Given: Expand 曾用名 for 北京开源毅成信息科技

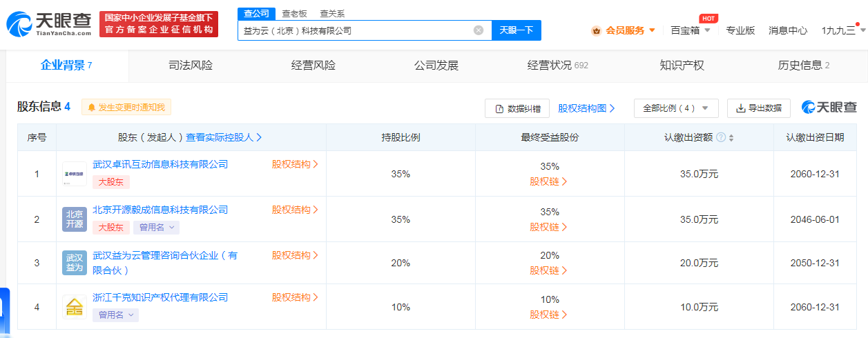Looking at the screenshot, I should 156,227.
